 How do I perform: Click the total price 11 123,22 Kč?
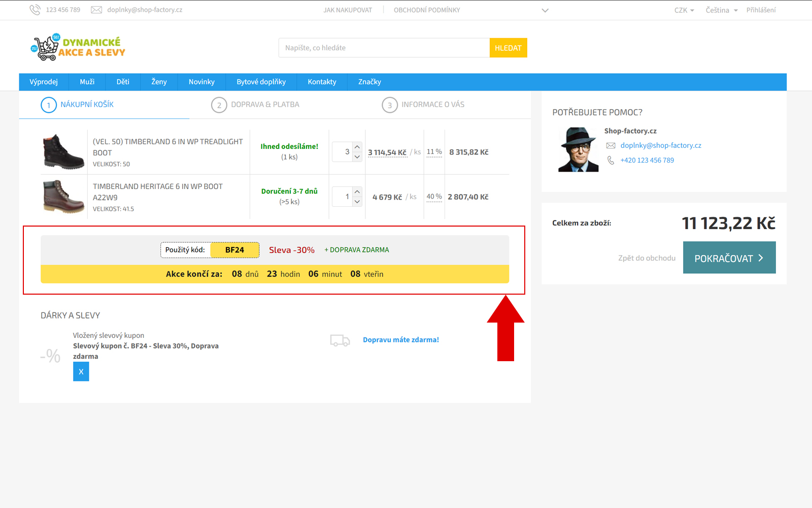[728, 223]
